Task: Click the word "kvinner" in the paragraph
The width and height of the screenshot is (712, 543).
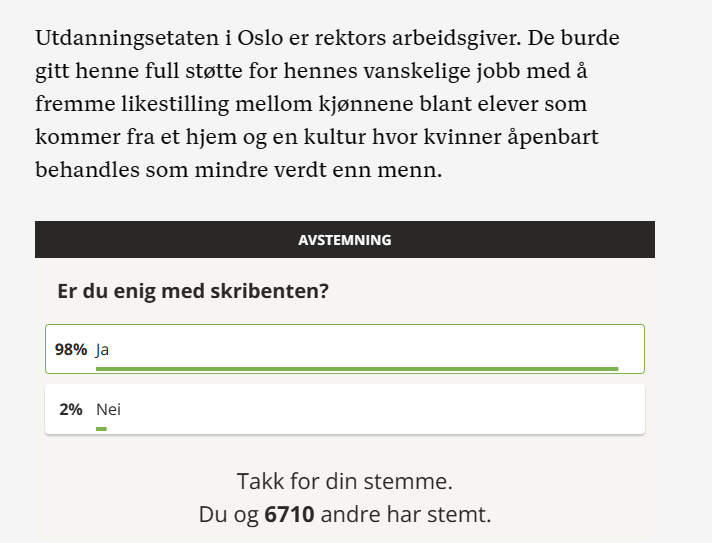Action: (x=479, y=137)
